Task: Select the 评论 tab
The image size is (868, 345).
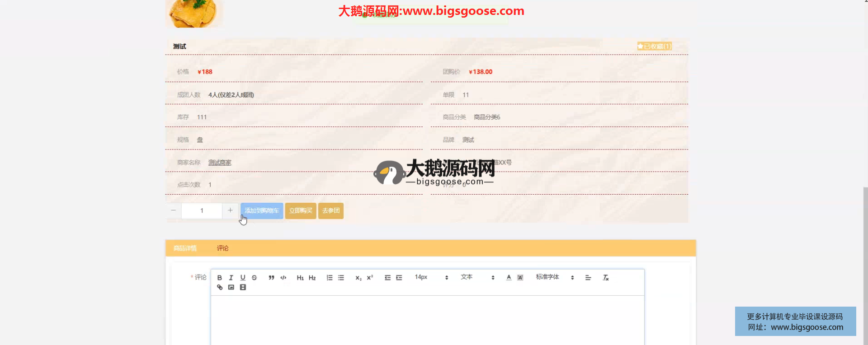Action: [222, 248]
